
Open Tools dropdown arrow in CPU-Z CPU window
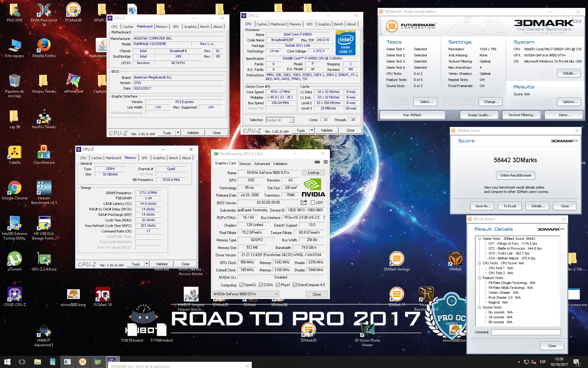(312, 130)
